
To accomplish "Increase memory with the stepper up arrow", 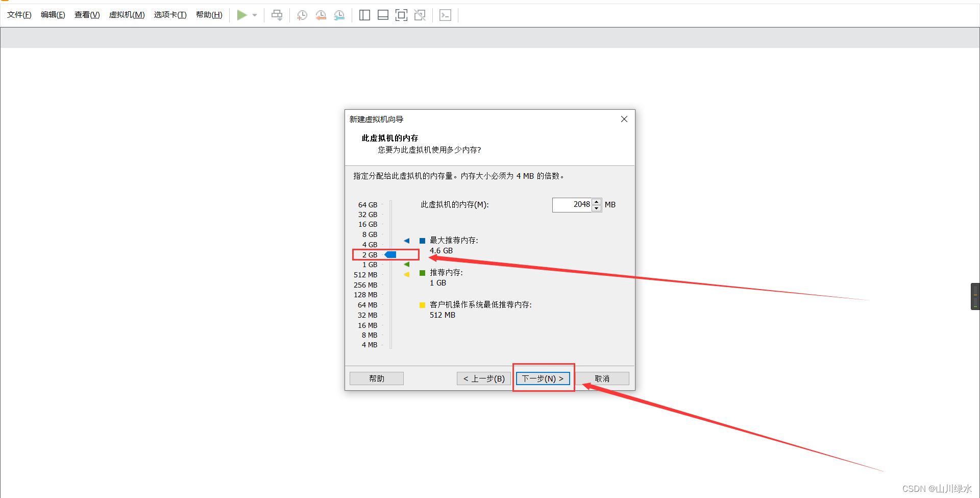I will (596, 202).
